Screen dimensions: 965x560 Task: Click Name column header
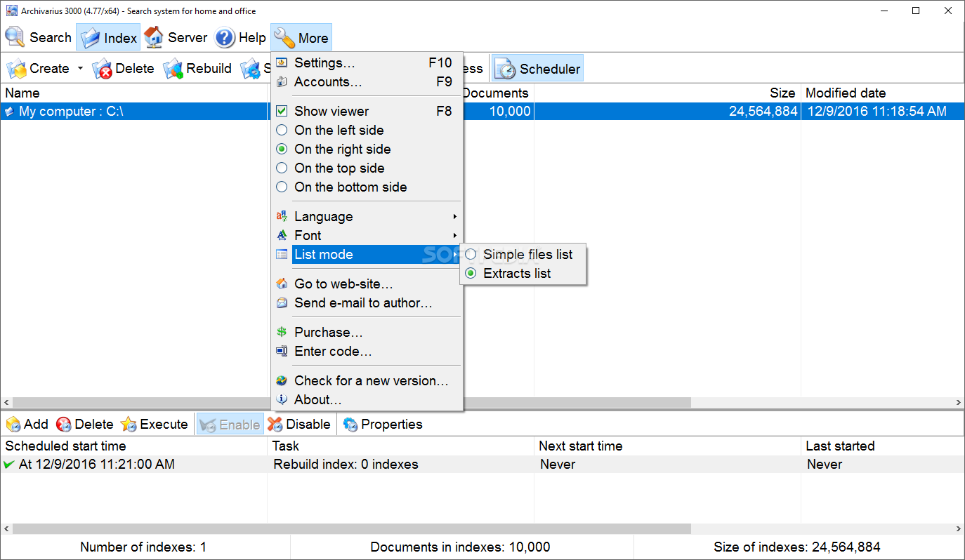coord(22,93)
